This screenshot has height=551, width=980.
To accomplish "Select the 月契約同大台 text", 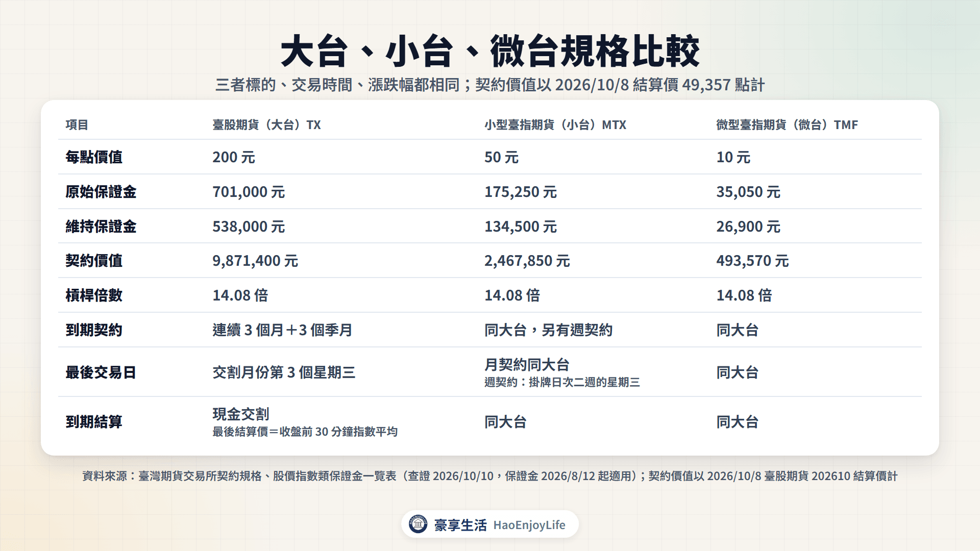I will [527, 365].
